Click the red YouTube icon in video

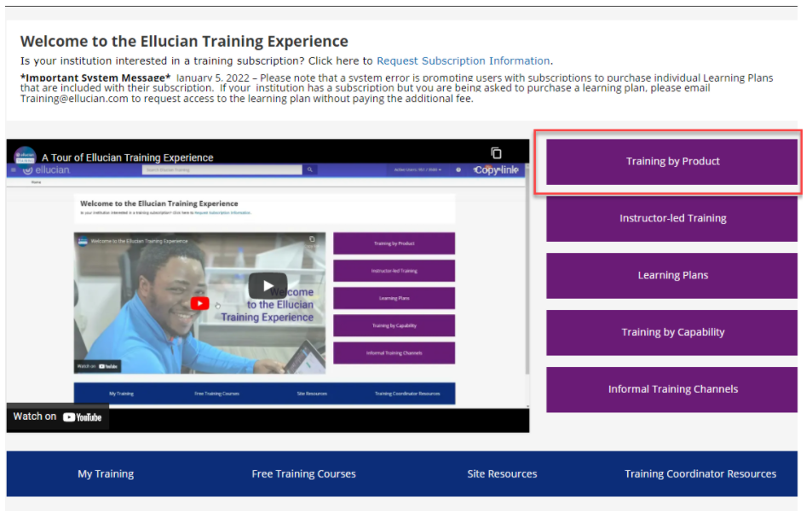[x=200, y=303]
